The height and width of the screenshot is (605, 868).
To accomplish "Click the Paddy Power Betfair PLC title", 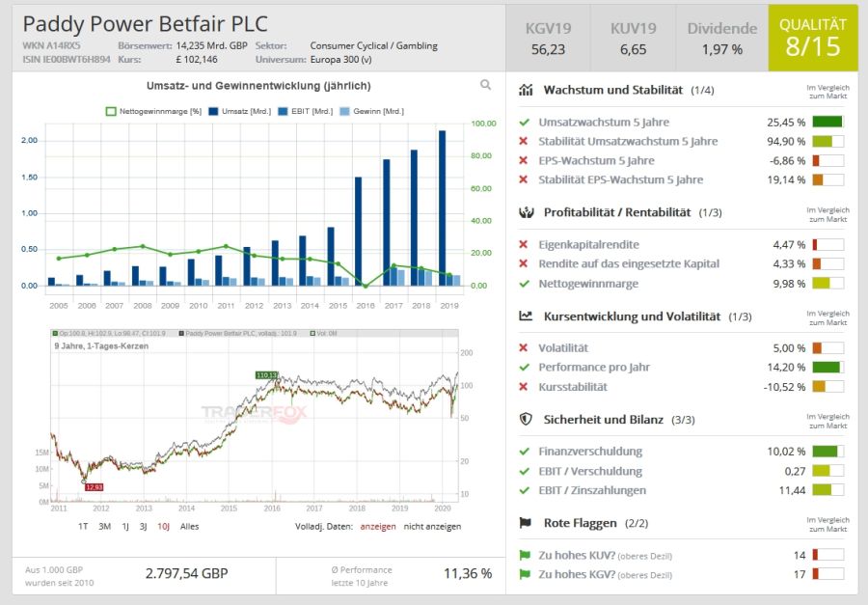I will click(x=145, y=24).
